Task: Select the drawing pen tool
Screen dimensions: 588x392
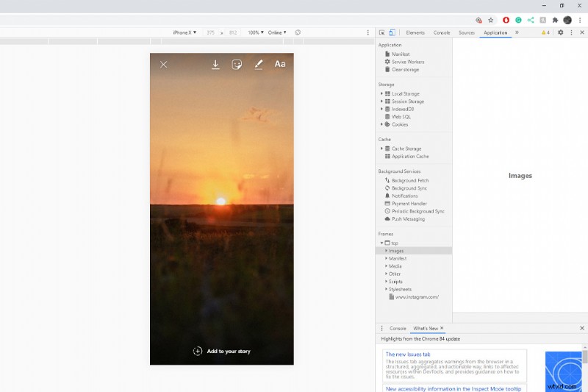Action: pyautogui.click(x=259, y=65)
